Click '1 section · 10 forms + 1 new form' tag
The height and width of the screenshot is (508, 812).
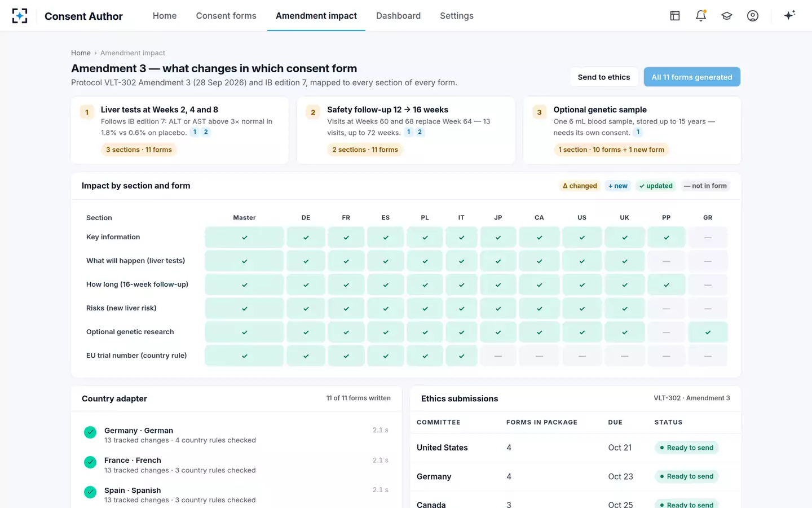[611, 150]
